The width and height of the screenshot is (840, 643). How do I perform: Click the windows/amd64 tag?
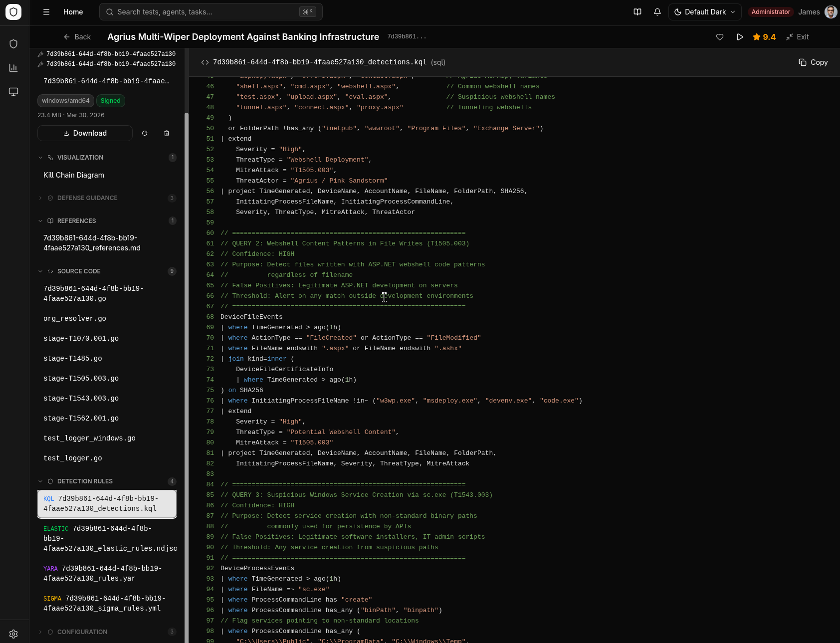pyautogui.click(x=66, y=101)
